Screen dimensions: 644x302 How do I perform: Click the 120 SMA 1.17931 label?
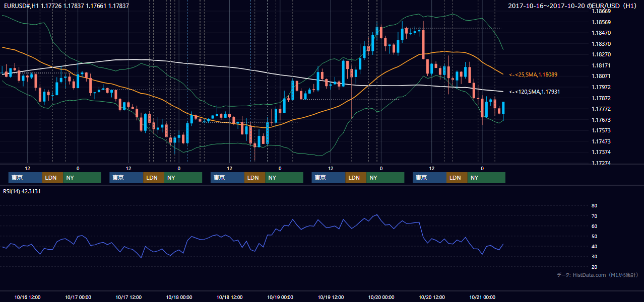point(535,92)
